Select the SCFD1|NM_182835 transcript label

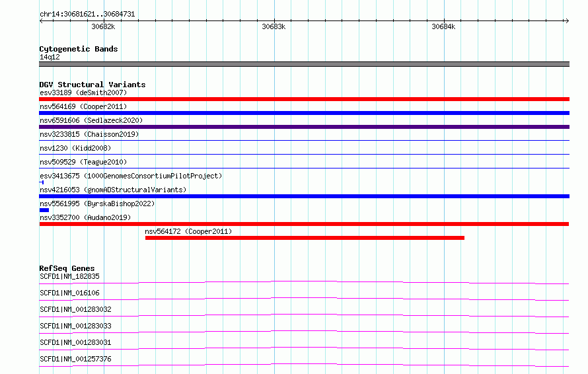(x=69, y=276)
